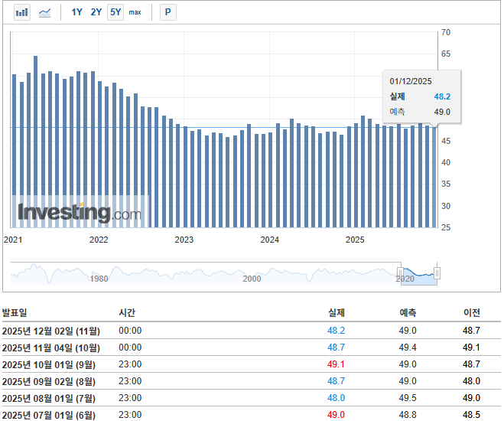Click the 2000 area in the navigator timeline
504x421 pixels.
tap(252, 279)
